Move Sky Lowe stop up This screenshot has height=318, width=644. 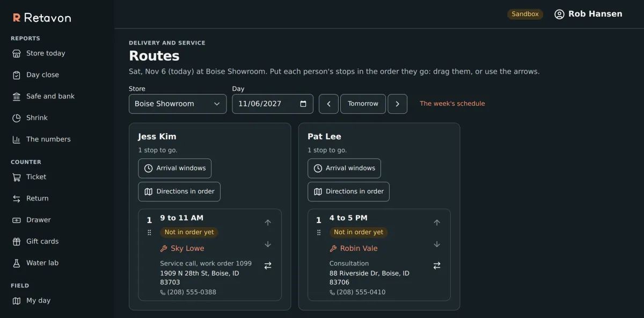click(268, 222)
